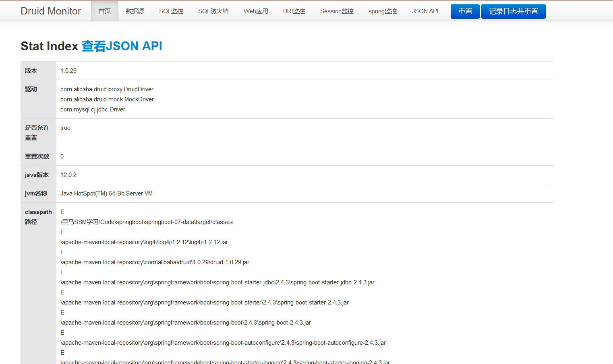
Task: Click the 是否允许重置 row label
Action: (x=37, y=133)
